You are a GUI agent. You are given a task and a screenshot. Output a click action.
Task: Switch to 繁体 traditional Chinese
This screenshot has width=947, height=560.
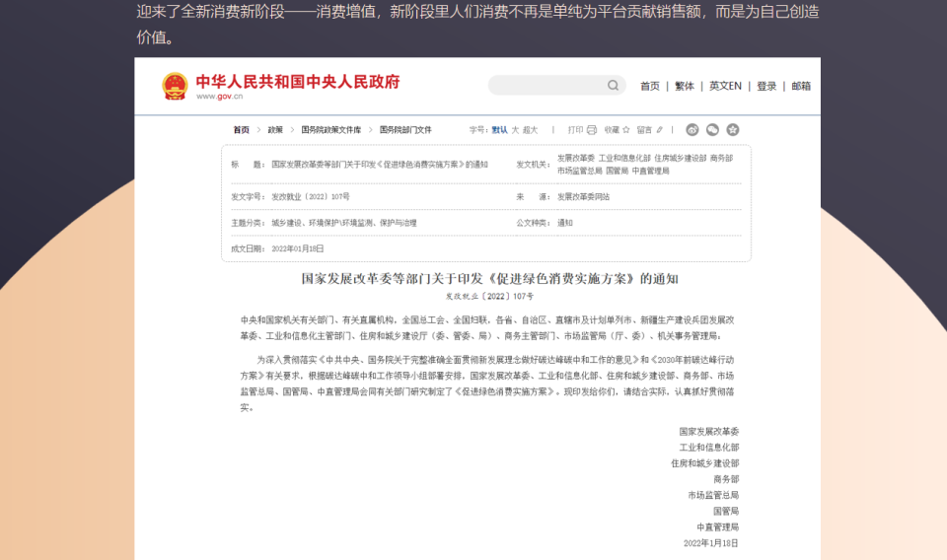pos(685,87)
